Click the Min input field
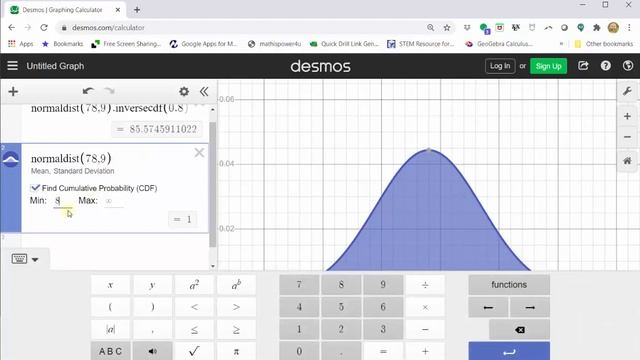The width and height of the screenshot is (640, 360). pos(62,201)
